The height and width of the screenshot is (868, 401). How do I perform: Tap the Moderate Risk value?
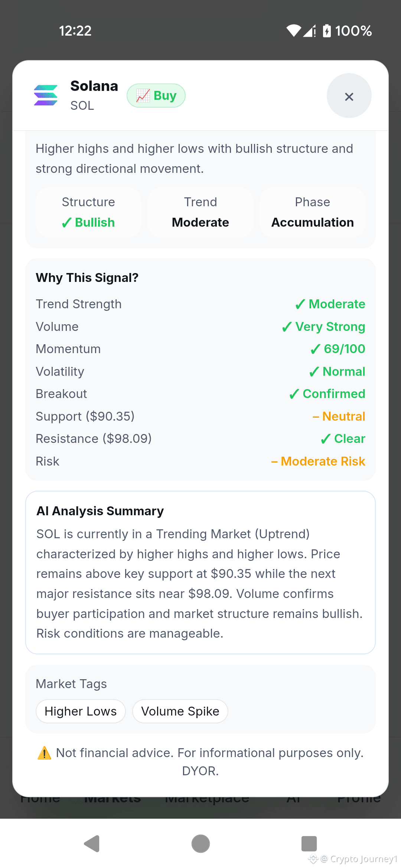click(319, 461)
